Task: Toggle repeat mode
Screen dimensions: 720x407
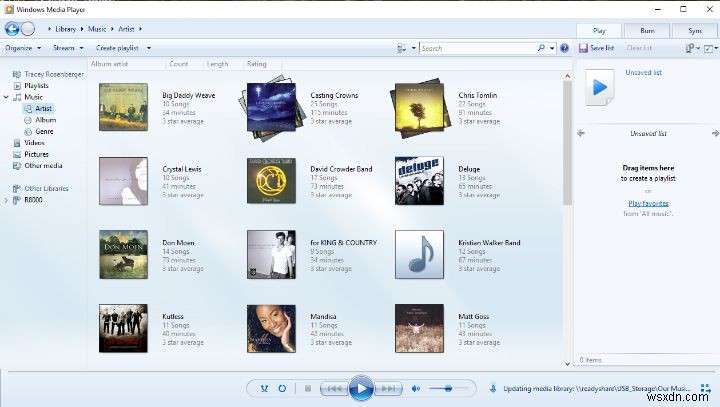Action: coord(282,389)
